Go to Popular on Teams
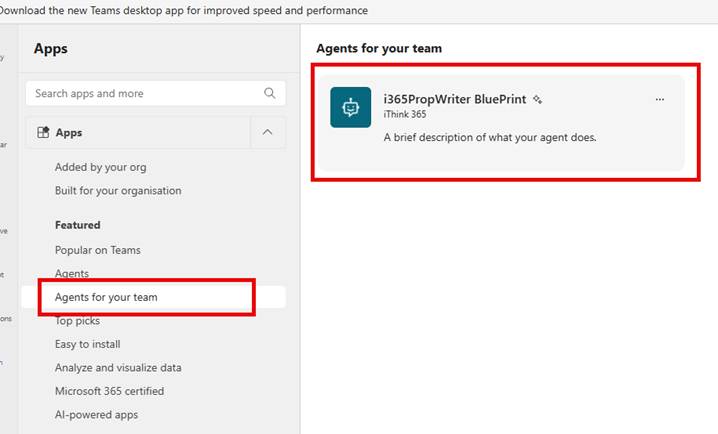This screenshot has height=434, width=718. 97,250
